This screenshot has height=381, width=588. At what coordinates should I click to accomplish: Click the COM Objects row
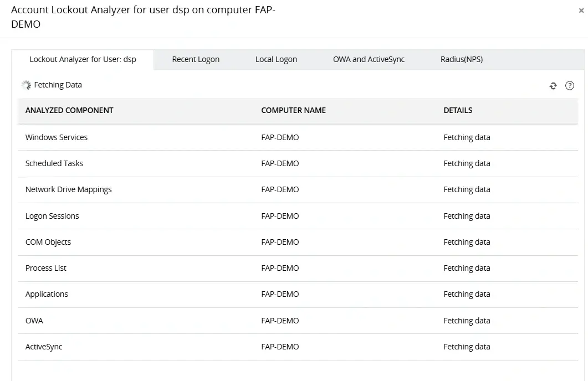pos(48,242)
